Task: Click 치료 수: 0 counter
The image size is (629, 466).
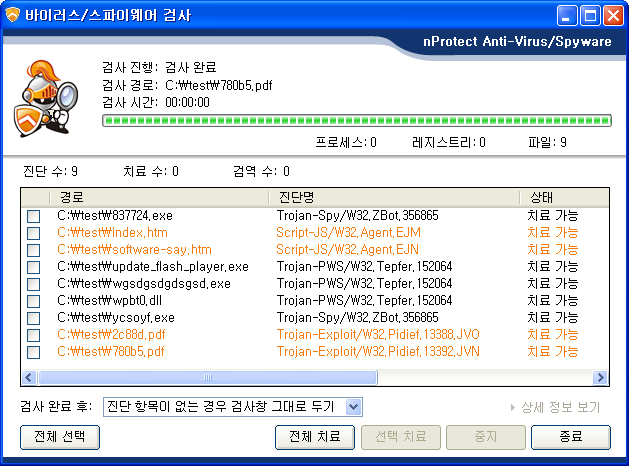Action: pyautogui.click(x=151, y=172)
